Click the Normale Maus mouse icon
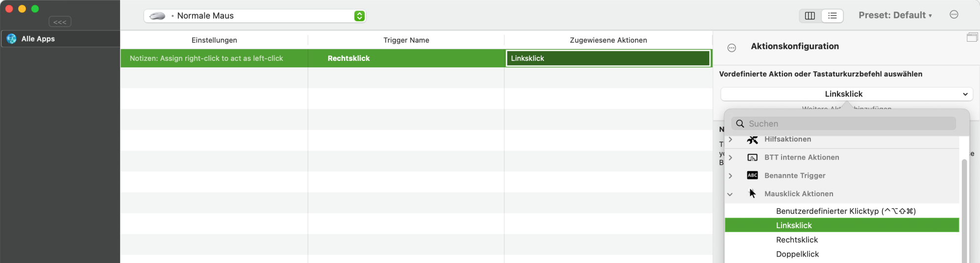This screenshot has width=980, height=263. click(x=157, y=16)
